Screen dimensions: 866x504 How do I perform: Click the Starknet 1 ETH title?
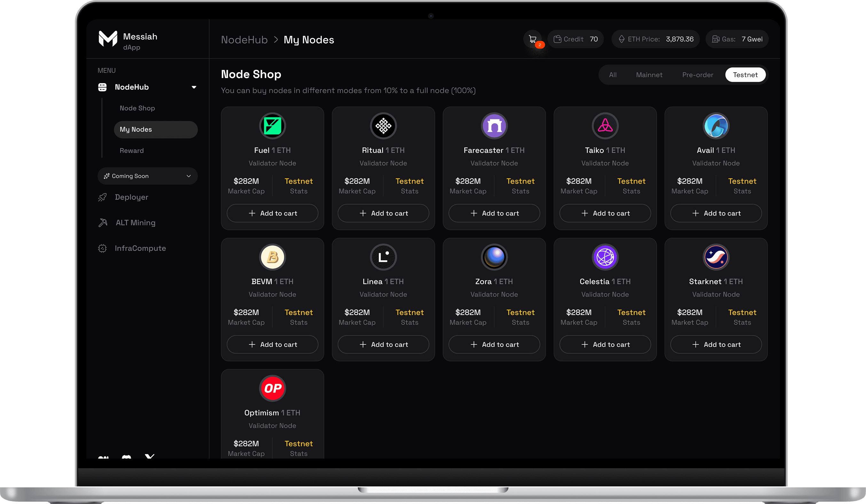click(716, 282)
